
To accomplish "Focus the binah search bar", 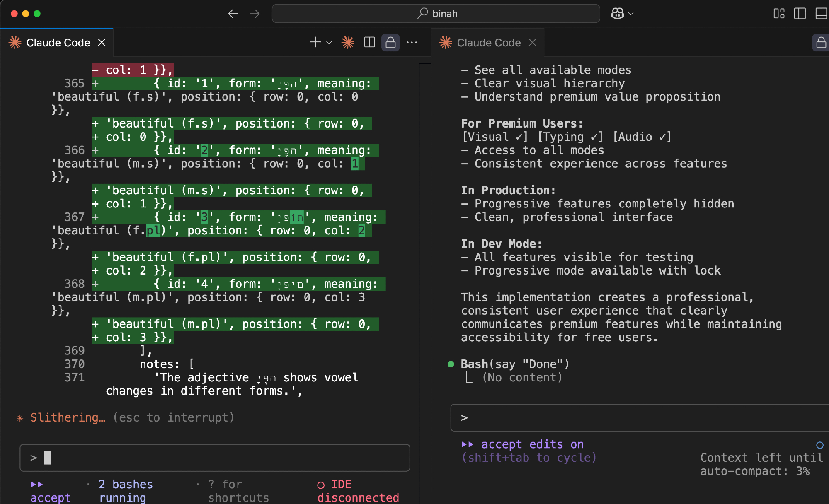I will tap(436, 14).
